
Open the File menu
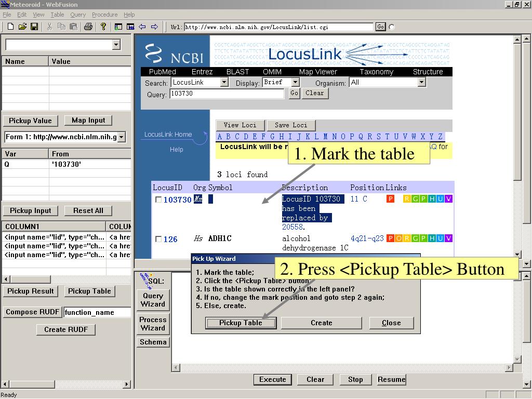[x=7, y=15]
